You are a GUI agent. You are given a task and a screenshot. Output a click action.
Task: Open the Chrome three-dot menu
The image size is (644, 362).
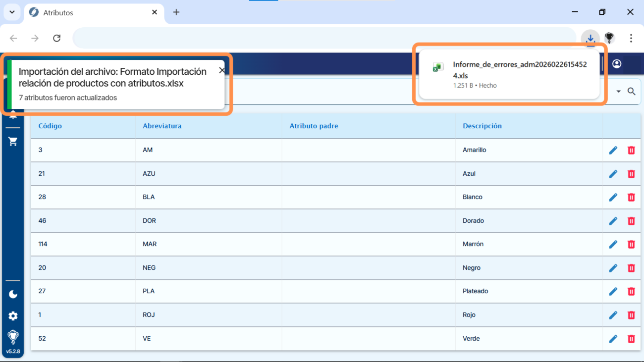pos(631,38)
